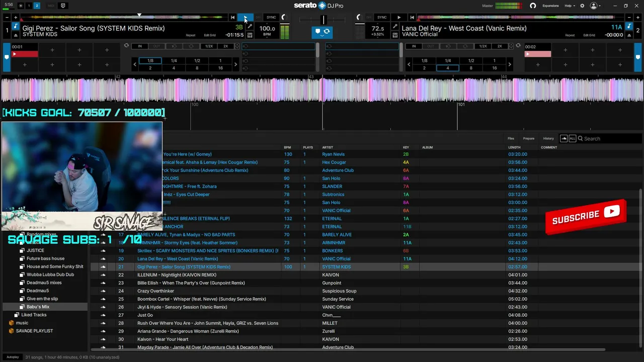Screen dimensions: 644x362
Task: Open headphone cue settings icon
Action: click(533, 6)
